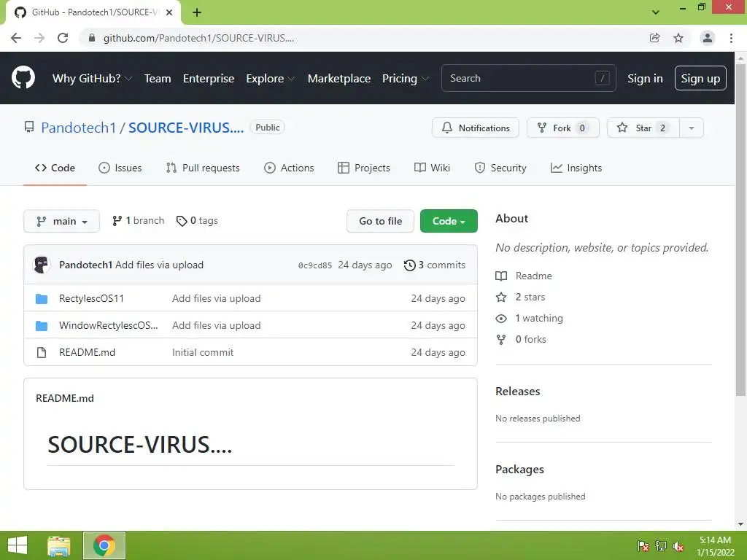Click the commits history clock icon
Viewport: 747px width, 560px height.
click(410, 265)
